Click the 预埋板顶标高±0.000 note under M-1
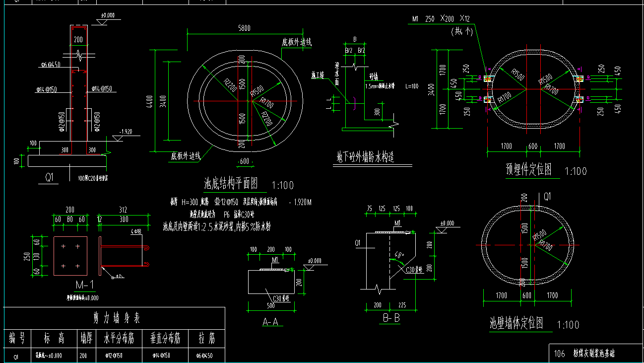 (83, 298)
